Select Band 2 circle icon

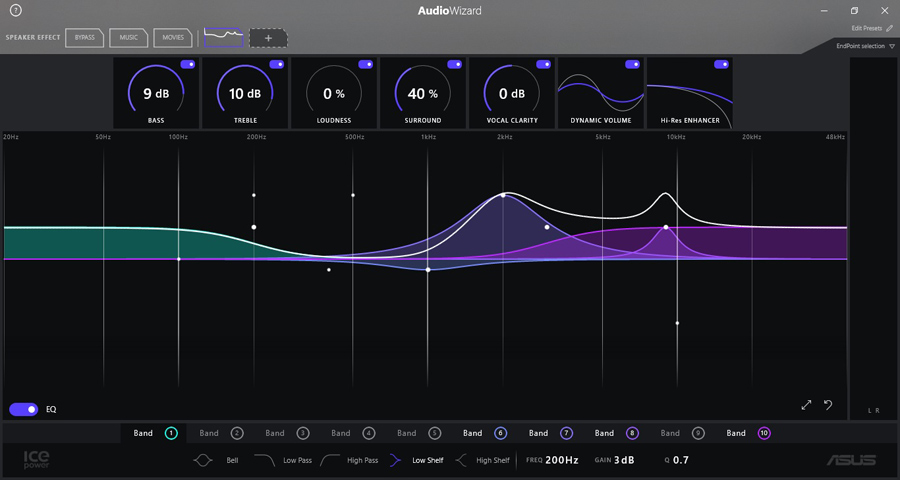click(237, 433)
